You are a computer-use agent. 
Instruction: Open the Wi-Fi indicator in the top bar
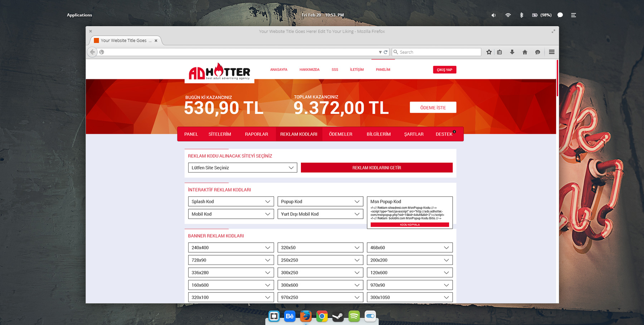pyautogui.click(x=508, y=15)
